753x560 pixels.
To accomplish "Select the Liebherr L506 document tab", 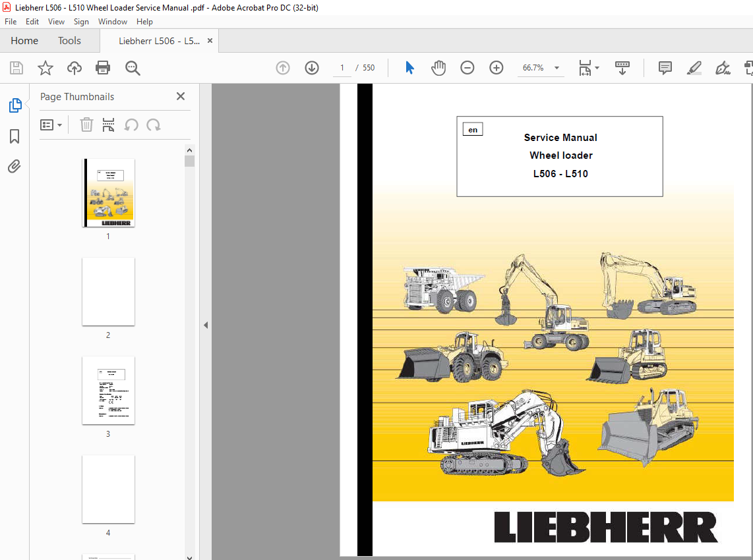I will (x=159, y=41).
